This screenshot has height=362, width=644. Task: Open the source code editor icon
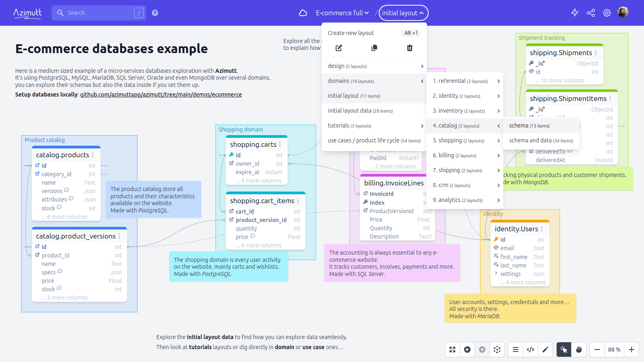tap(530, 350)
